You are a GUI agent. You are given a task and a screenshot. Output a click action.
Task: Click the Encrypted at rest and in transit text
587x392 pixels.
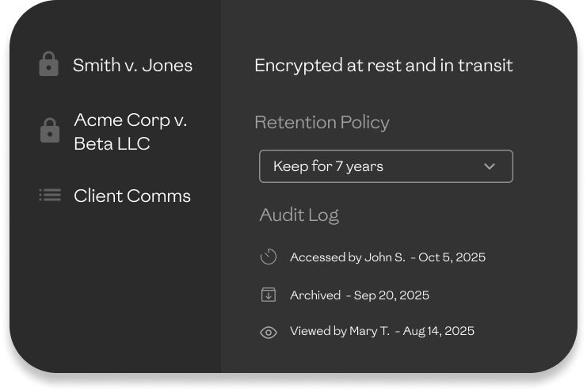click(x=383, y=65)
